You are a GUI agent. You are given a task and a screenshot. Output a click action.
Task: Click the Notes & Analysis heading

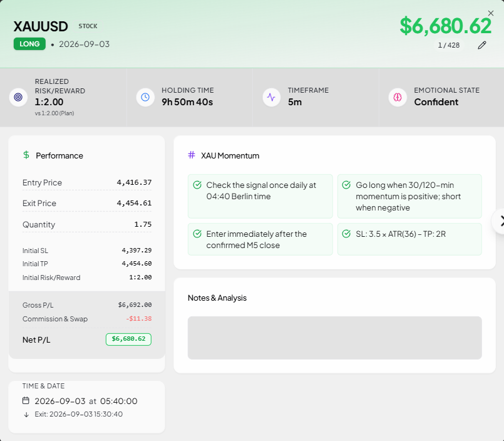217,298
